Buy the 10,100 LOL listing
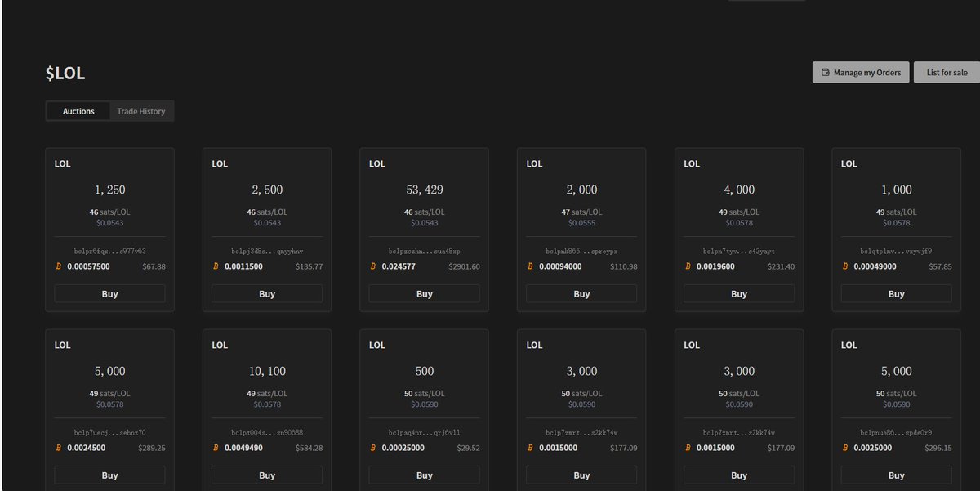 [x=267, y=475]
